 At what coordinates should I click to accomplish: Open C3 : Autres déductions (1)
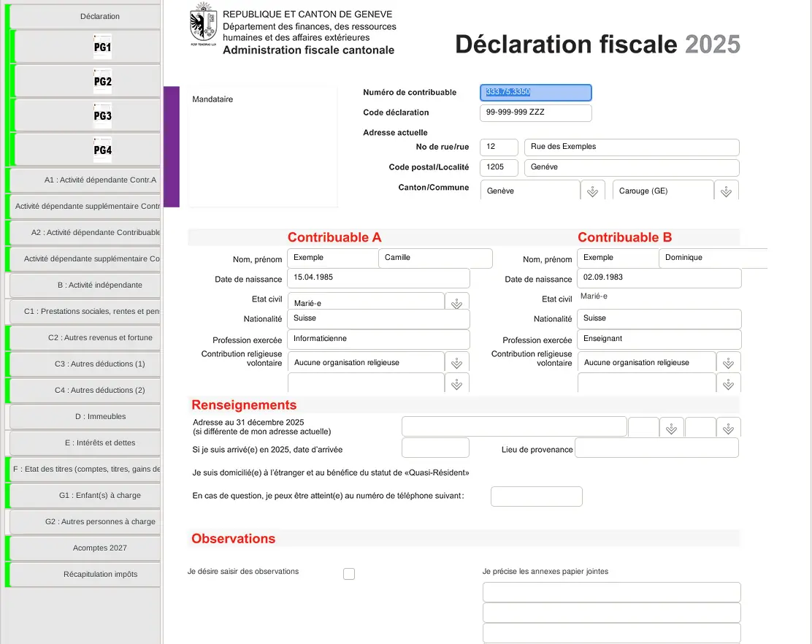(85, 364)
